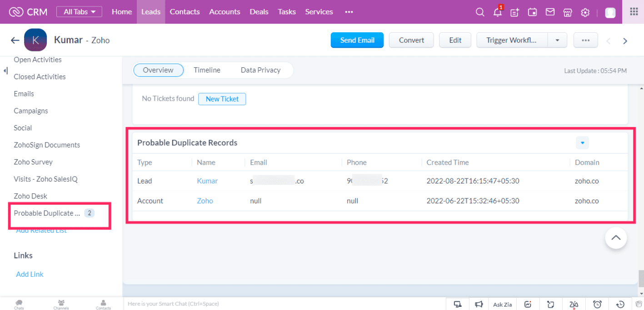Click the scroll-to-top circle button
The height and width of the screenshot is (310, 644).
pos(616,238)
